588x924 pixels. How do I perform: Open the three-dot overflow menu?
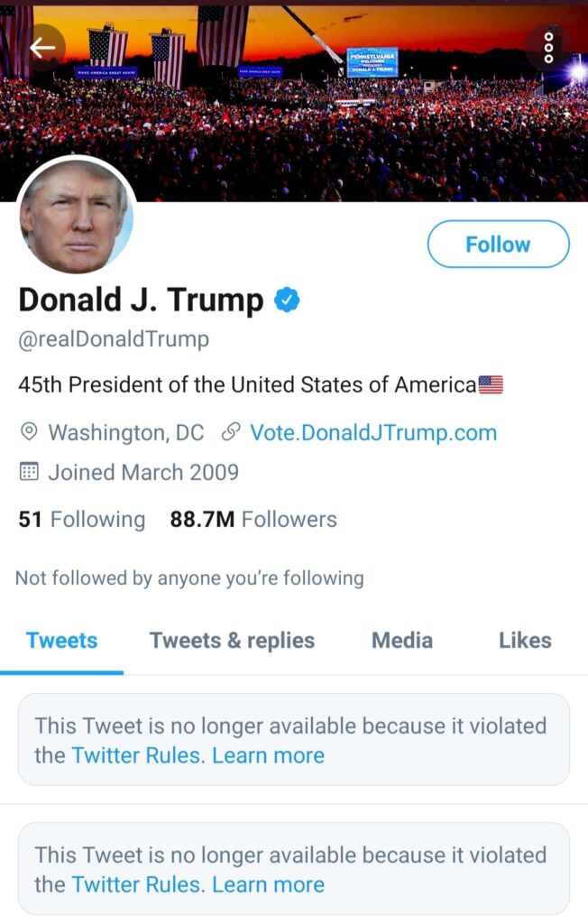548,48
